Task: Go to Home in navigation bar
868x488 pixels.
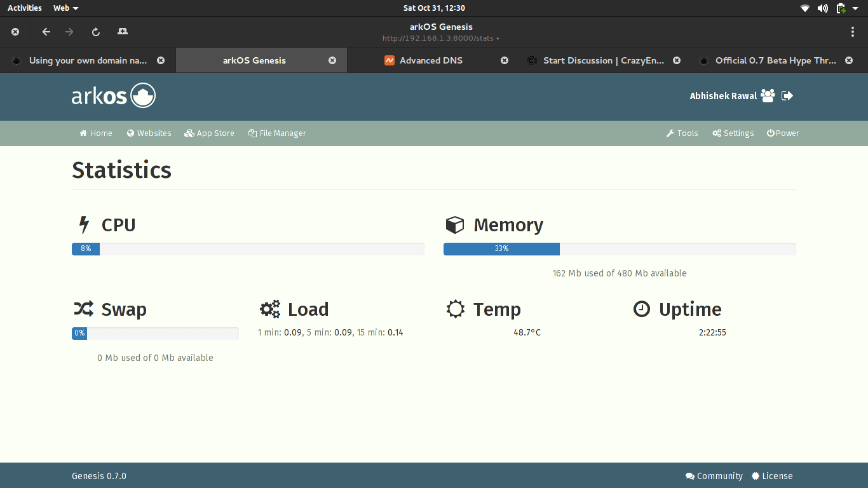Action: click(x=96, y=133)
